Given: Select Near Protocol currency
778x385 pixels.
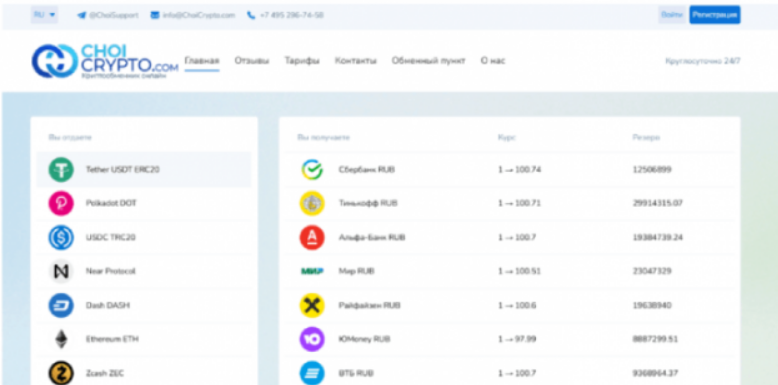Looking at the screenshot, I should [x=144, y=271].
